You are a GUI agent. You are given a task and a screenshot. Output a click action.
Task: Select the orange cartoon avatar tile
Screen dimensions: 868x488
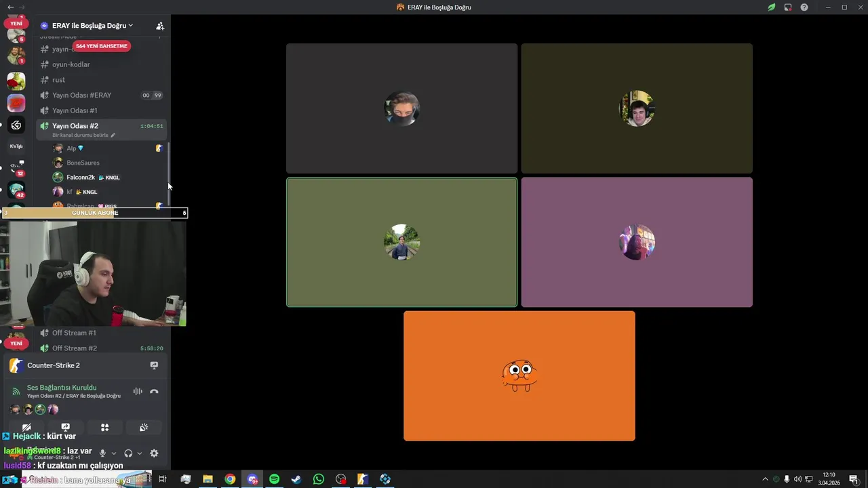(x=519, y=376)
